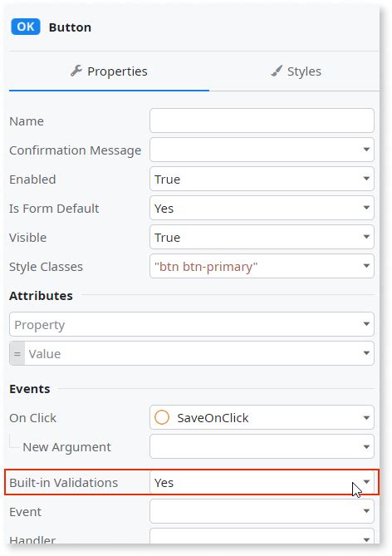Click the orange circle icon beside SaveOnClick
The height and width of the screenshot is (556, 392).
pos(162,417)
